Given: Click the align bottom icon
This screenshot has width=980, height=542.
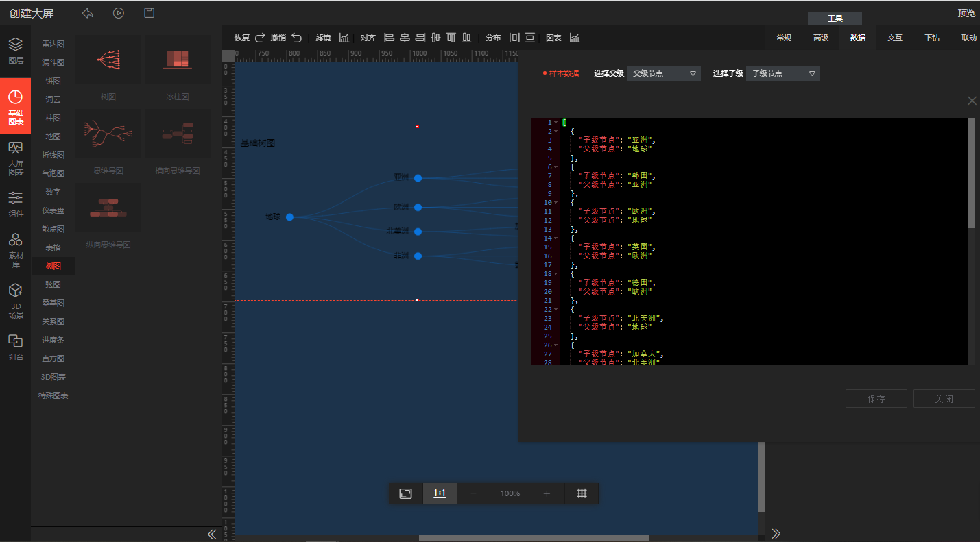Looking at the screenshot, I should [467, 38].
